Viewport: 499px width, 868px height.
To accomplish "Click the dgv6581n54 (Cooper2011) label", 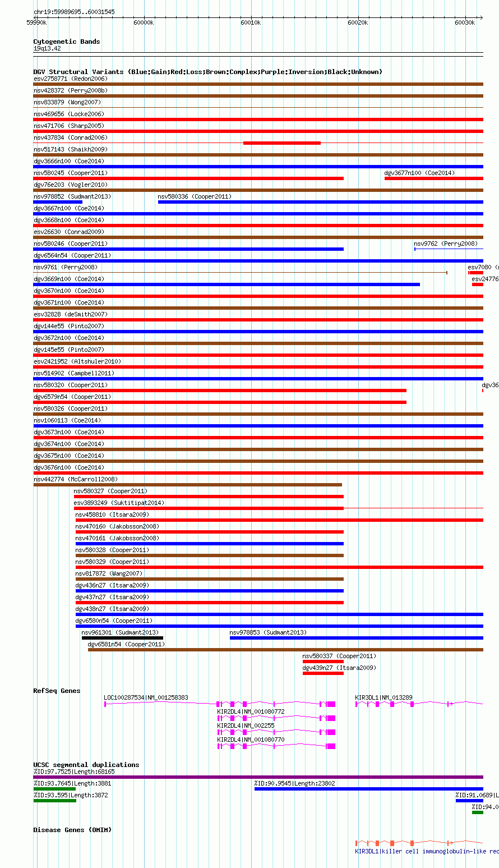I will click(x=127, y=644).
